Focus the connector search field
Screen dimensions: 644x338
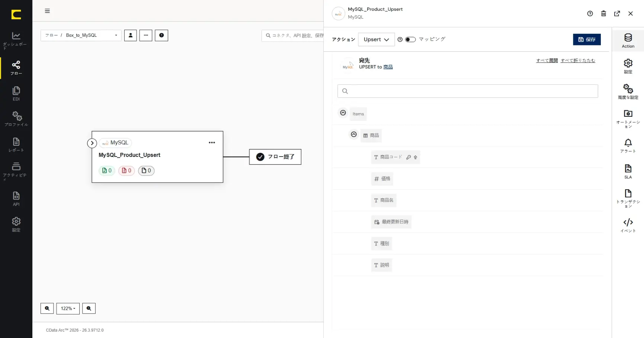coord(293,36)
